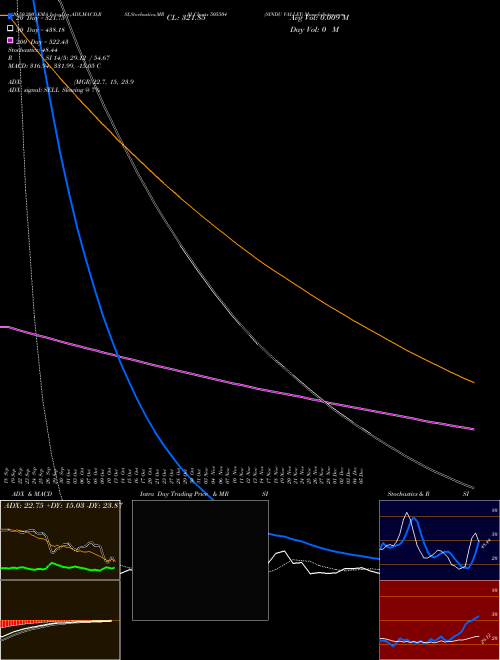Click the 'Intra Day Trading Price & MR' title
The height and width of the screenshot is (660, 500).
click(184, 494)
